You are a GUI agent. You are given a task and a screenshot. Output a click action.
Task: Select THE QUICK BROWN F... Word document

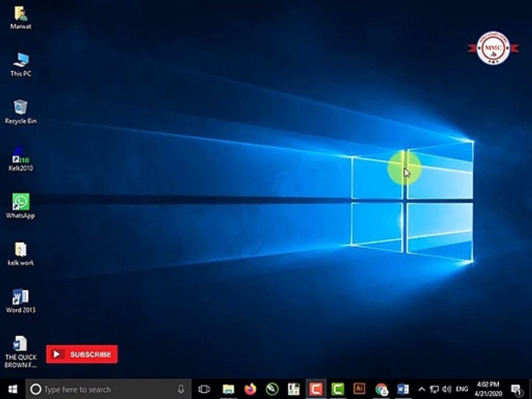click(x=21, y=352)
